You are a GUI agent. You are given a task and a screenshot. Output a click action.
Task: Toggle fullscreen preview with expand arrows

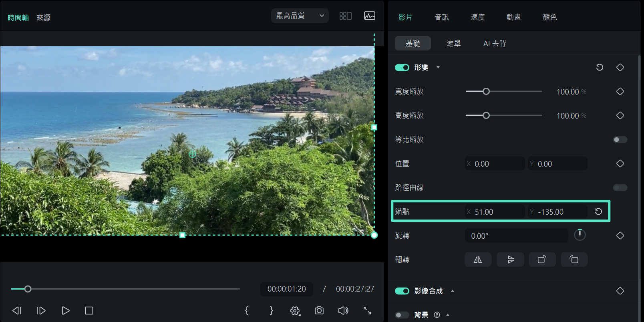(x=367, y=310)
